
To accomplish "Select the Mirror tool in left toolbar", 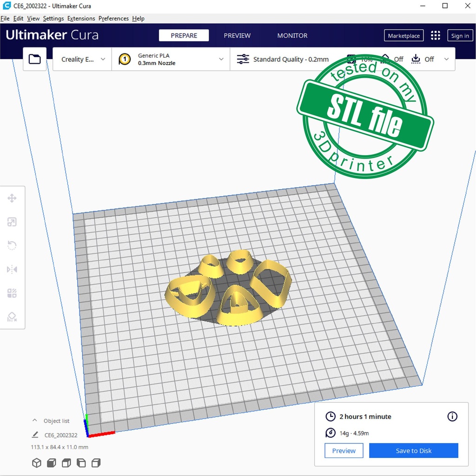I will click(12, 269).
